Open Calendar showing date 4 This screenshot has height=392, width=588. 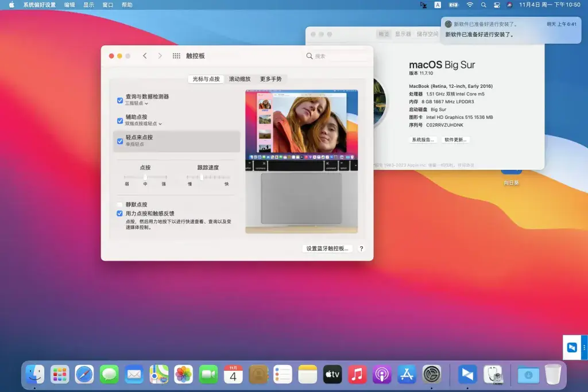pos(233,374)
